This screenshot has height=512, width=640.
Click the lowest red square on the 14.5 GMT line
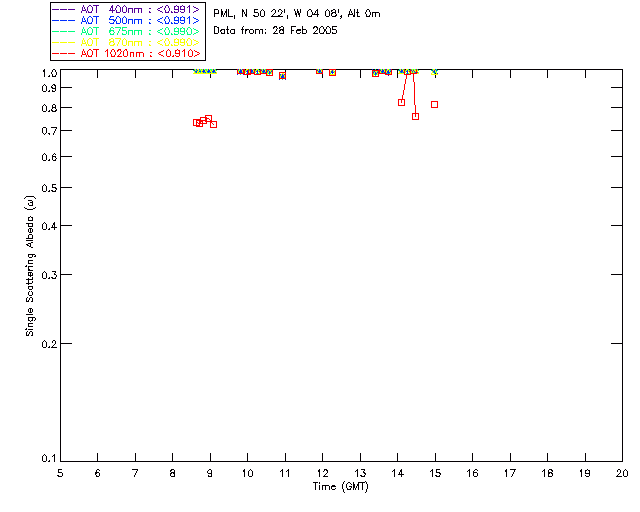point(416,116)
